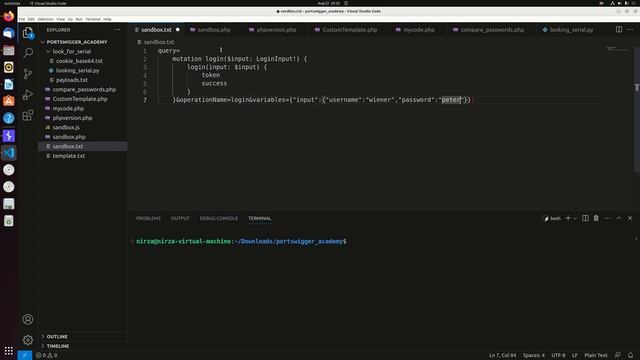Launch Firefox from the Ubuntu dock
The image size is (640, 360).
[x=9, y=16]
